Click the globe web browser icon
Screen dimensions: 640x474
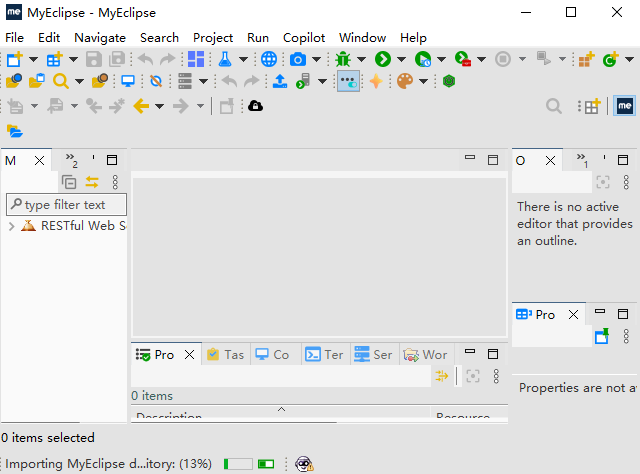(269, 60)
